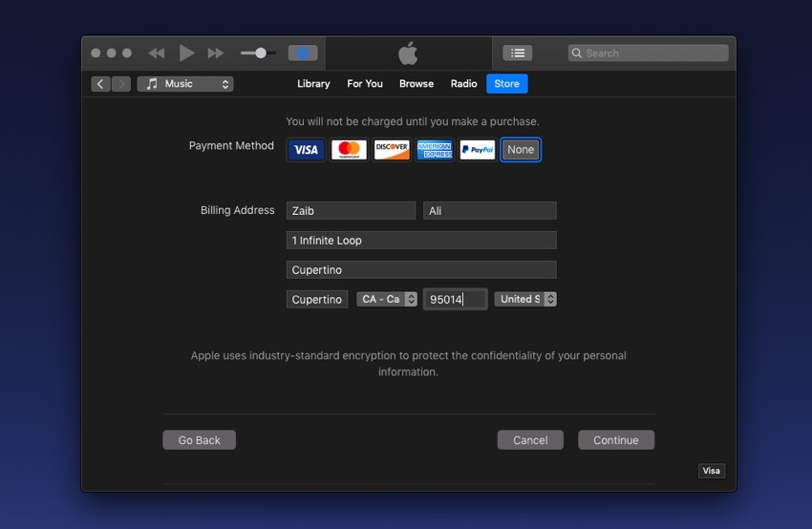Choose Mastercard as payment method
The image size is (812, 529).
[x=349, y=150]
